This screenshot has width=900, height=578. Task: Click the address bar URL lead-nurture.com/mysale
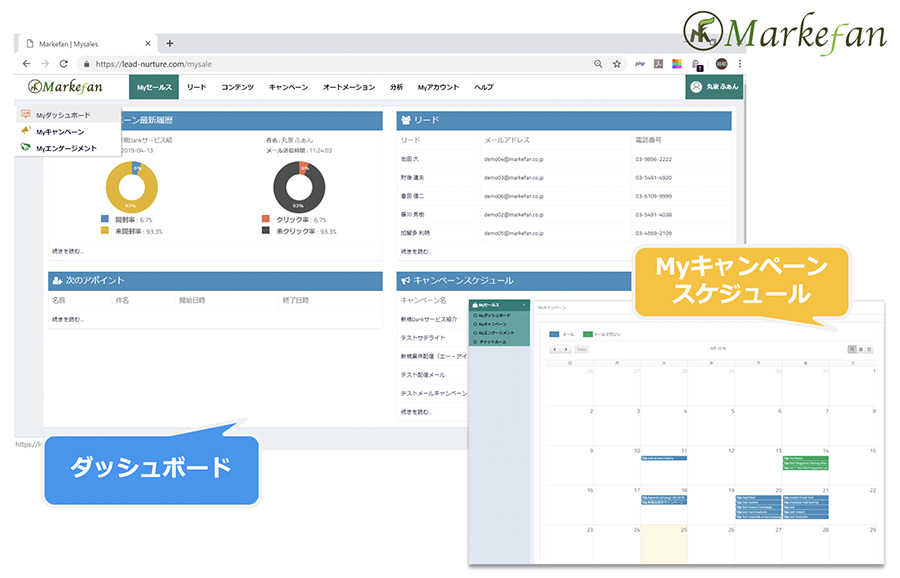153,64
